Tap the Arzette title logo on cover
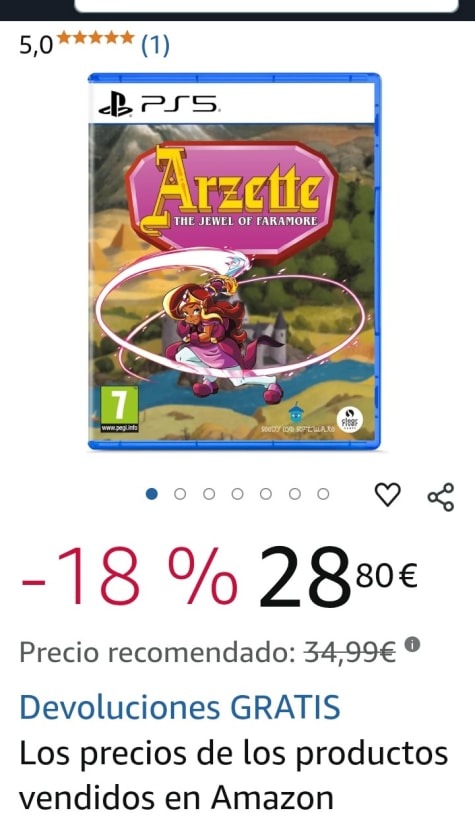The width and height of the screenshot is (475, 819). (x=231, y=199)
